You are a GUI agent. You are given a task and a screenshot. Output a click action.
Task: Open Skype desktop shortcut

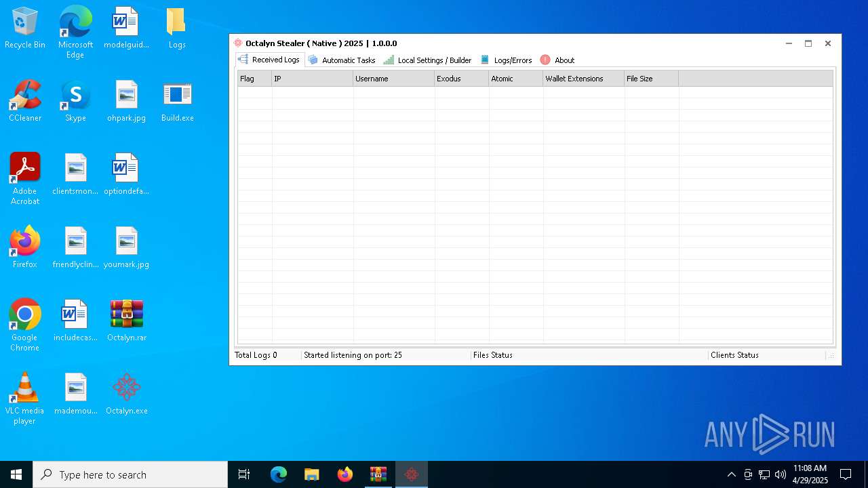75,102
